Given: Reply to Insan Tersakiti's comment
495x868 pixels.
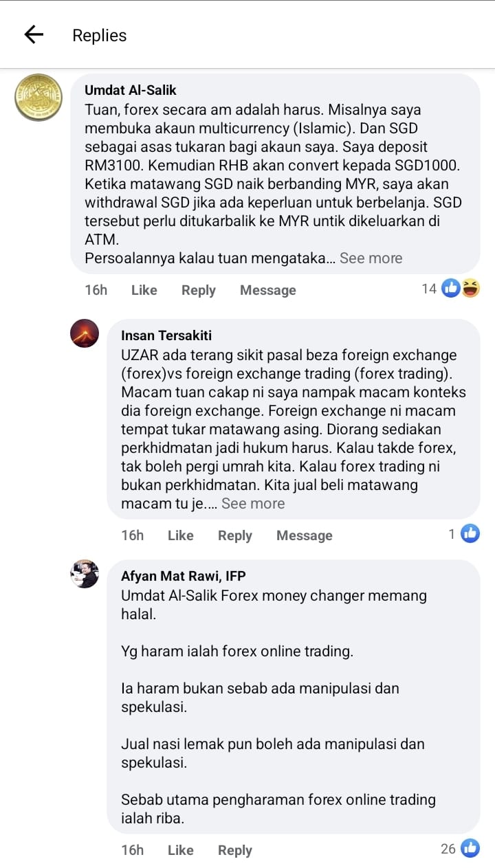Looking at the screenshot, I should [x=234, y=535].
